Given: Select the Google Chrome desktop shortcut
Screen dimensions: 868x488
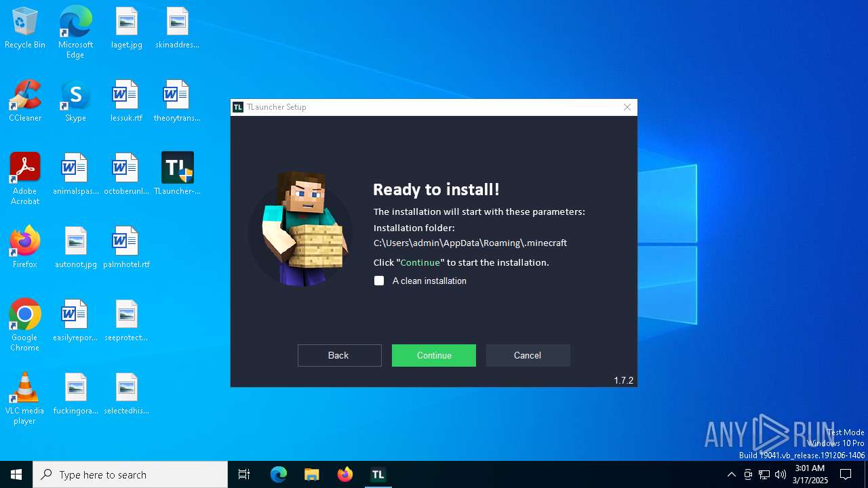Looking at the screenshot, I should click(x=25, y=325).
